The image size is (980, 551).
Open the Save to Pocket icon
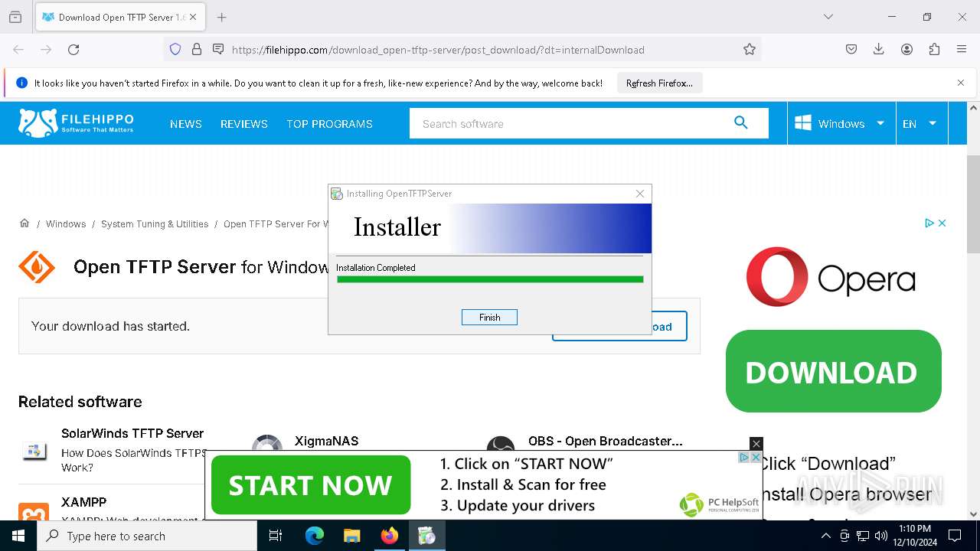851,50
